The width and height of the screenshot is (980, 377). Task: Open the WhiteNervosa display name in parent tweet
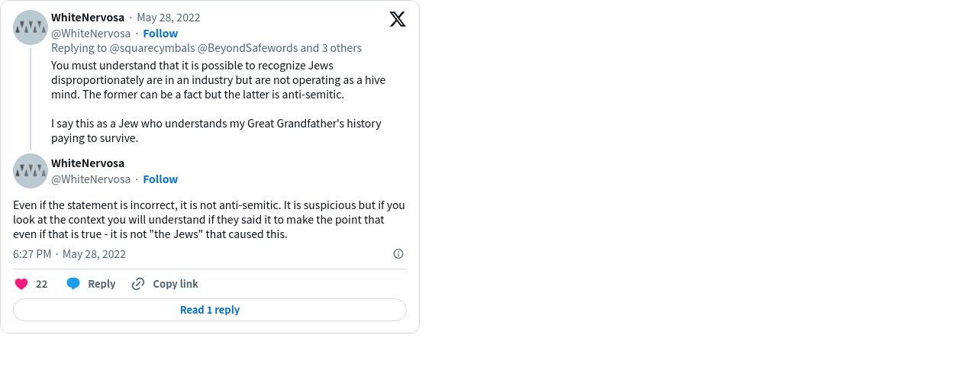(x=88, y=18)
